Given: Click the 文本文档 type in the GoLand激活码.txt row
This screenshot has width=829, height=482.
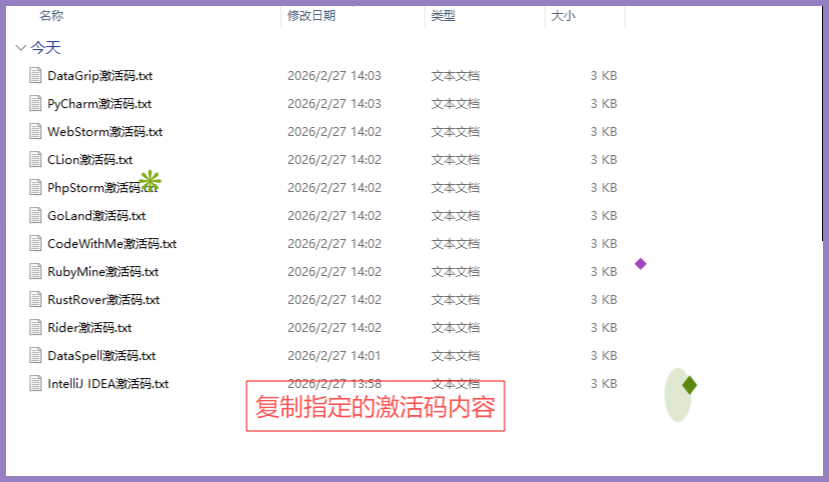Looking at the screenshot, I should click(455, 216).
